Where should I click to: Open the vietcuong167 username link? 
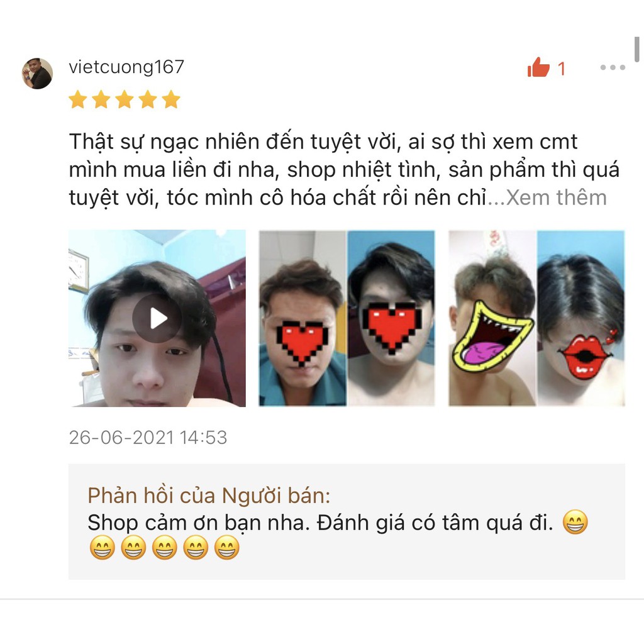[x=126, y=67]
